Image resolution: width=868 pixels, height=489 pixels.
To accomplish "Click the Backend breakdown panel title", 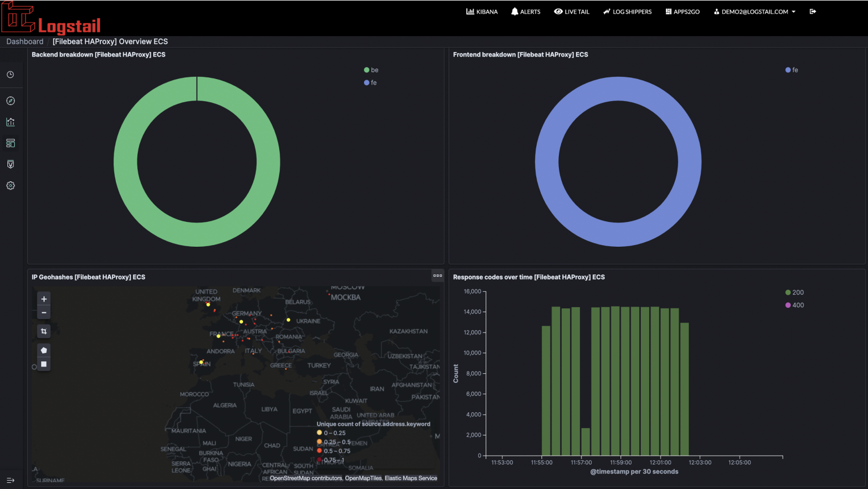I will [x=98, y=55].
